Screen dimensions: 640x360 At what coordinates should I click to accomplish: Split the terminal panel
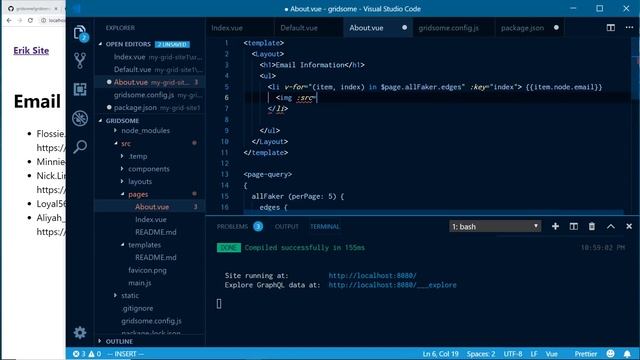[573, 226]
